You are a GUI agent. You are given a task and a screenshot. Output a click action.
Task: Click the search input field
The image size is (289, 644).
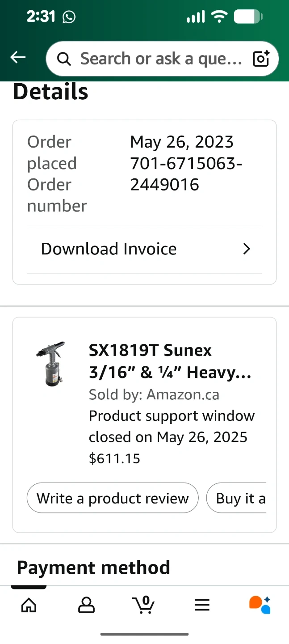click(x=161, y=59)
